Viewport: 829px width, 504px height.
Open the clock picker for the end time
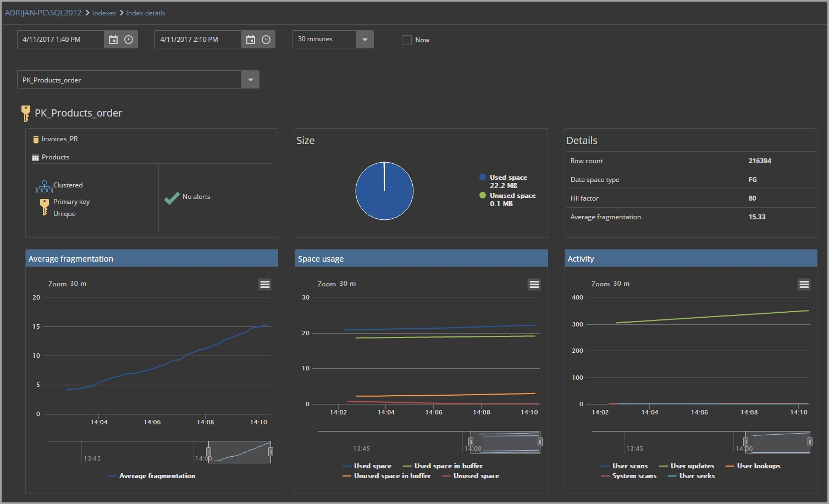266,39
